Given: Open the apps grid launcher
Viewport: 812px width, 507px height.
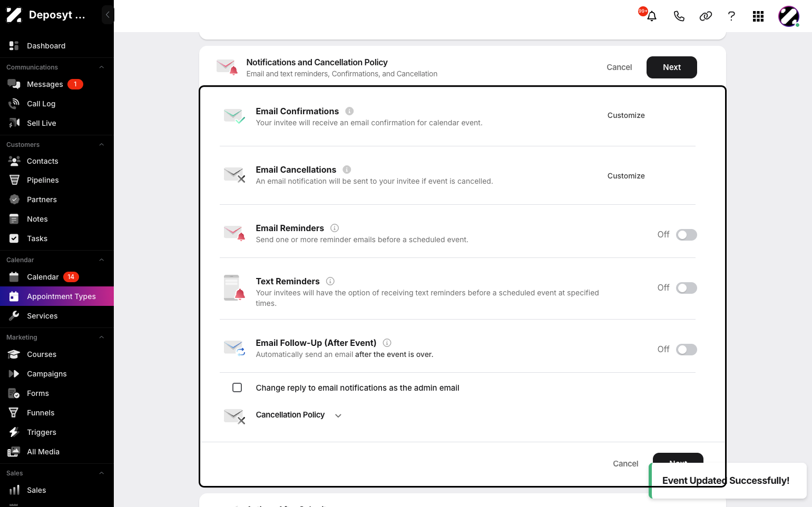Looking at the screenshot, I should (758, 16).
